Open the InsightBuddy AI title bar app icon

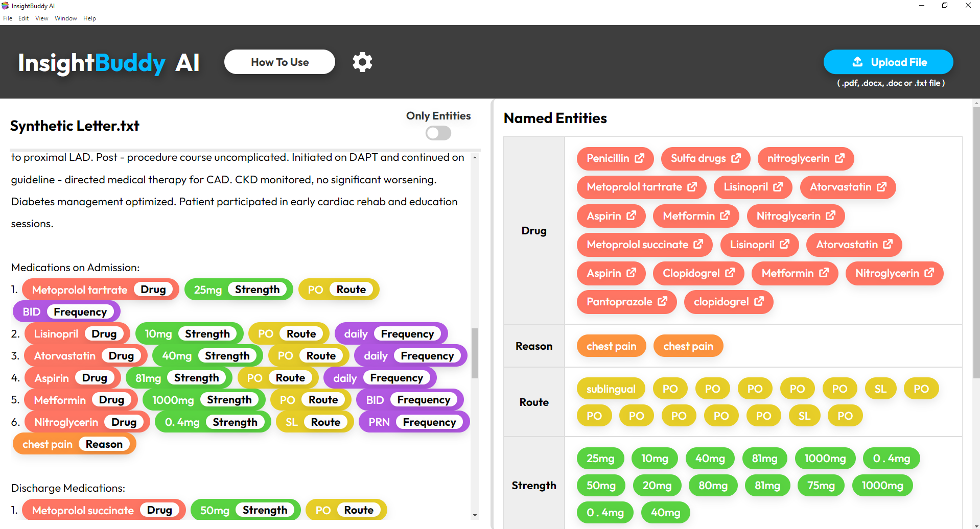point(5,6)
